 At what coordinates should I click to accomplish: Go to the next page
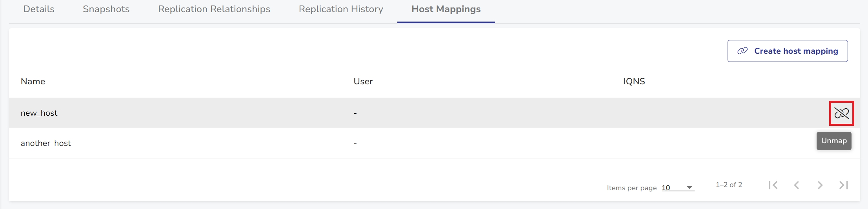pyautogui.click(x=820, y=185)
